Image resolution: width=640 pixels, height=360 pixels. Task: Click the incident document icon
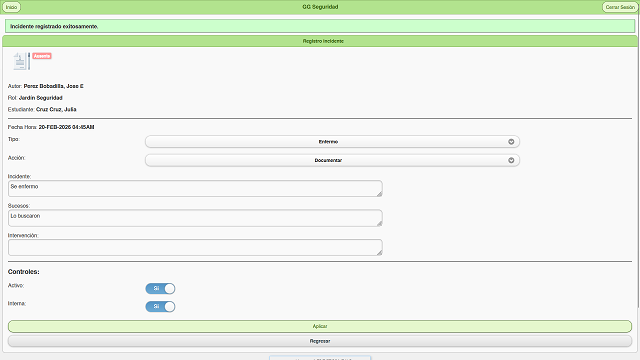coord(22,61)
